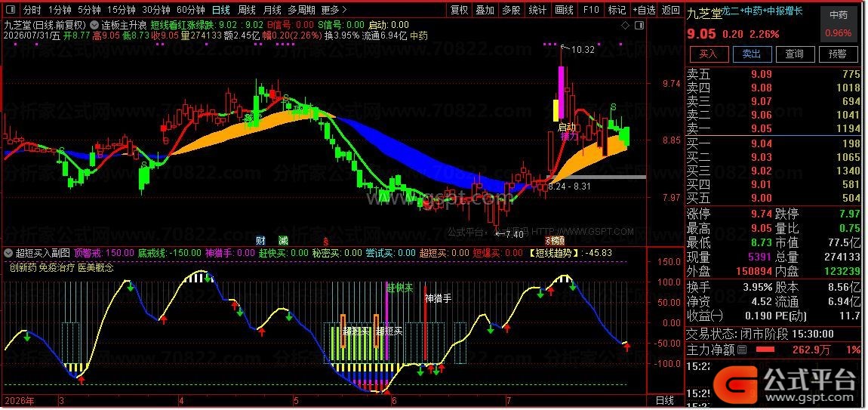
Task: Click the 跌停 7.97 value
Action: (x=851, y=214)
